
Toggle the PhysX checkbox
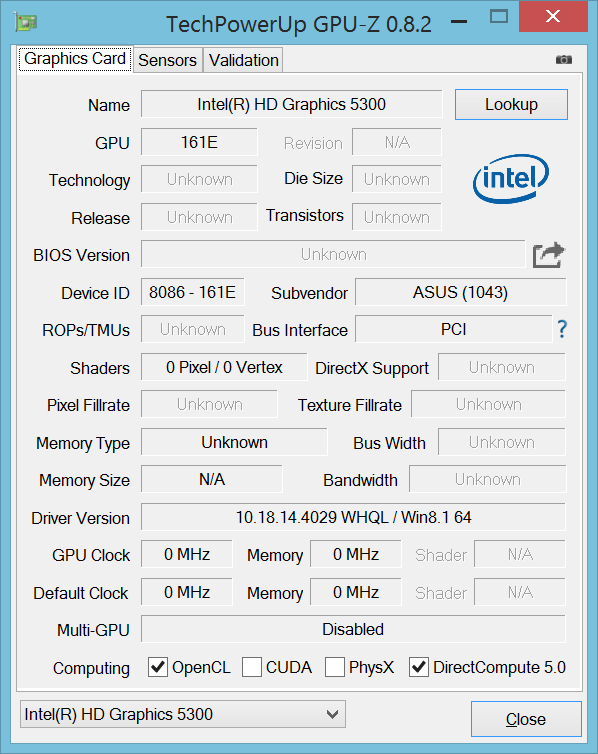tap(335, 667)
